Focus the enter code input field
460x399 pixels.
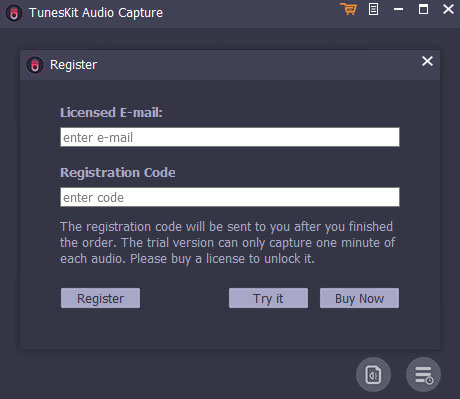pos(230,197)
